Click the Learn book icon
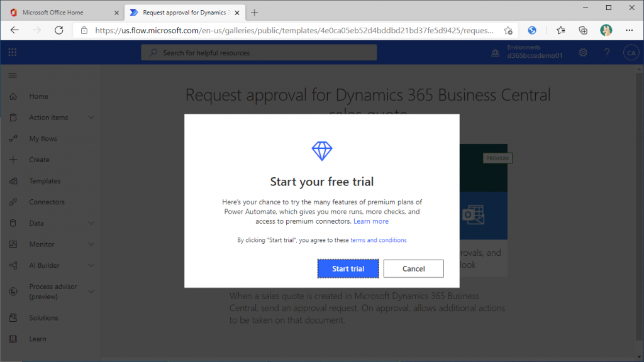 13,339
